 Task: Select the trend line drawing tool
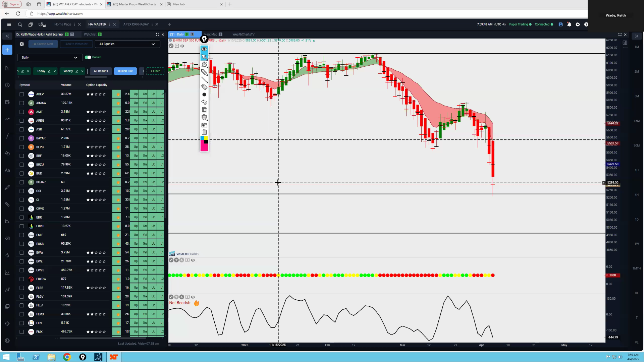coord(204,79)
